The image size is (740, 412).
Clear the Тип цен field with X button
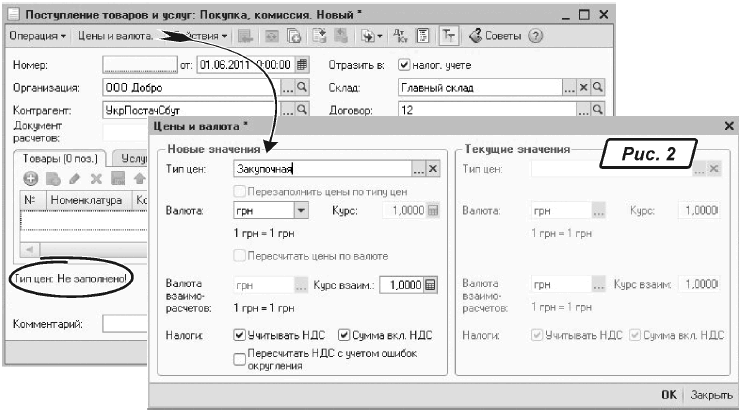pyautogui.click(x=433, y=170)
